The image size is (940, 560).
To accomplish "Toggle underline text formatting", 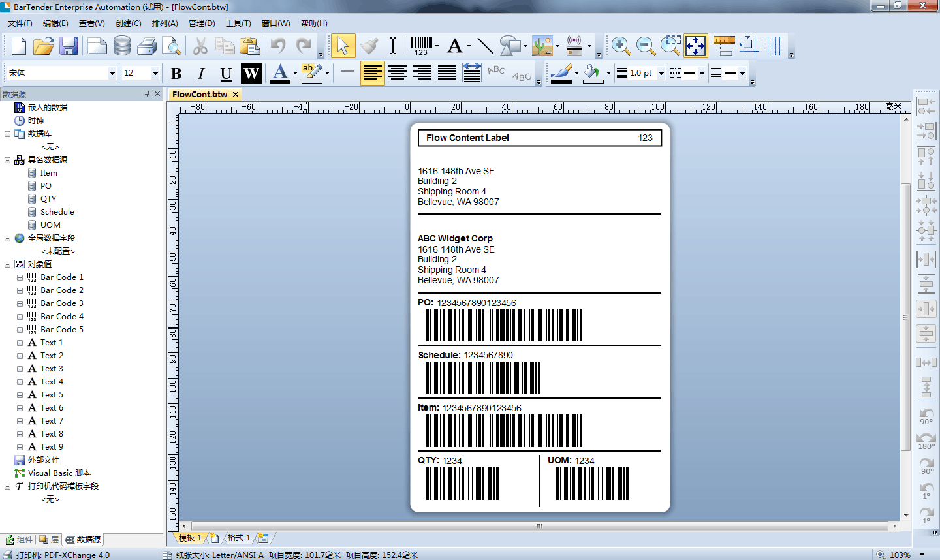I will [x=226, y=73].
